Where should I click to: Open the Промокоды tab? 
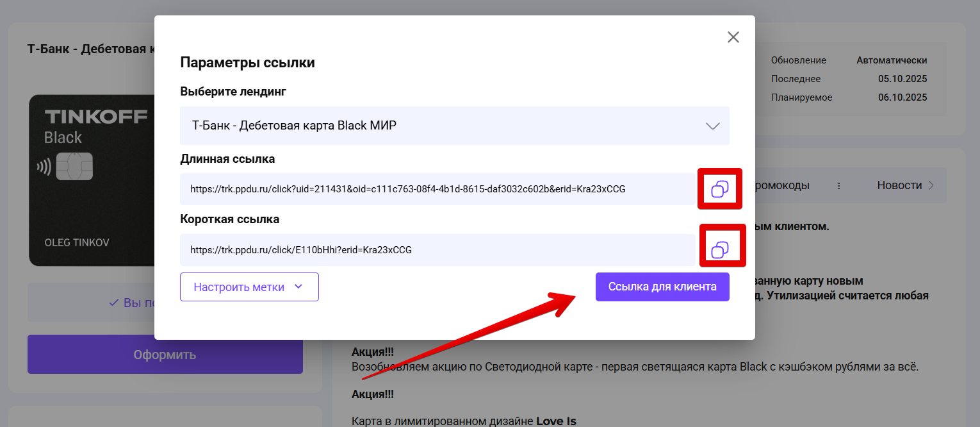pos(783,186)
